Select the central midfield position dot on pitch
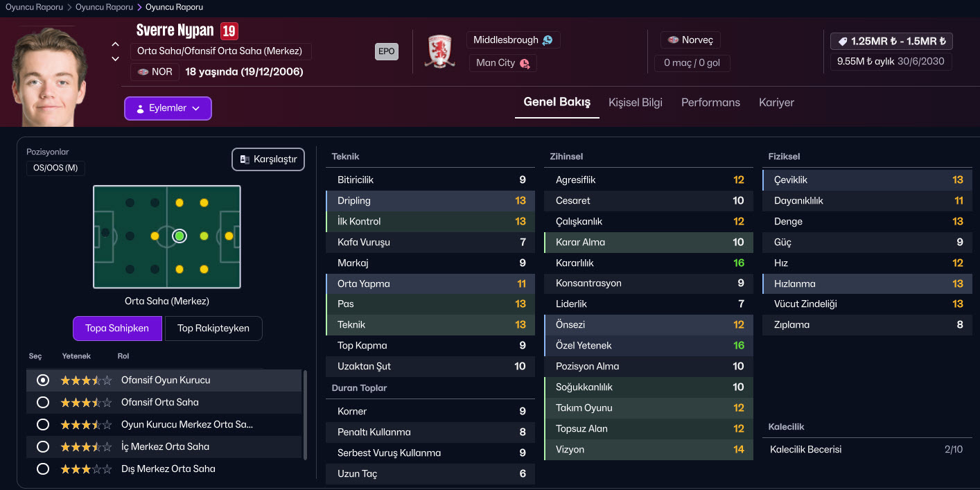The height and width of the screenshot is (490, 980). point(180,236)
